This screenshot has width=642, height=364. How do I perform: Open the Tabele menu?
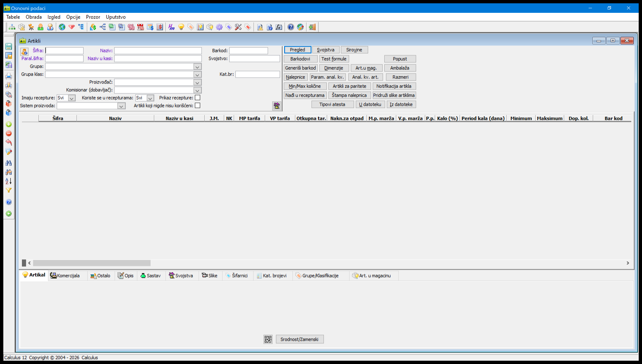point(13,17)
